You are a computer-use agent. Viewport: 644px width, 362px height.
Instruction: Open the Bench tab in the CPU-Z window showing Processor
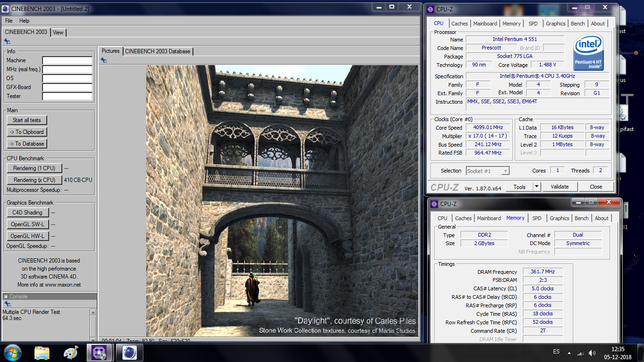tap(578, 24)
